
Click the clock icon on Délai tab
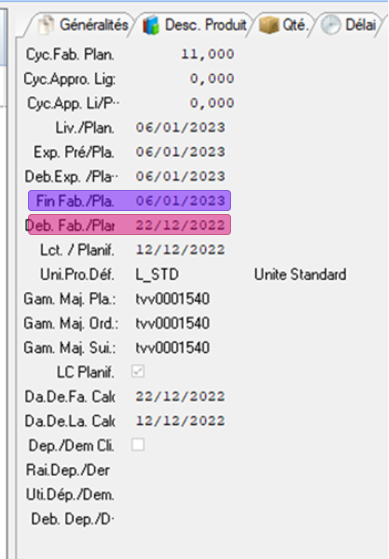click(x=331, y=25)
